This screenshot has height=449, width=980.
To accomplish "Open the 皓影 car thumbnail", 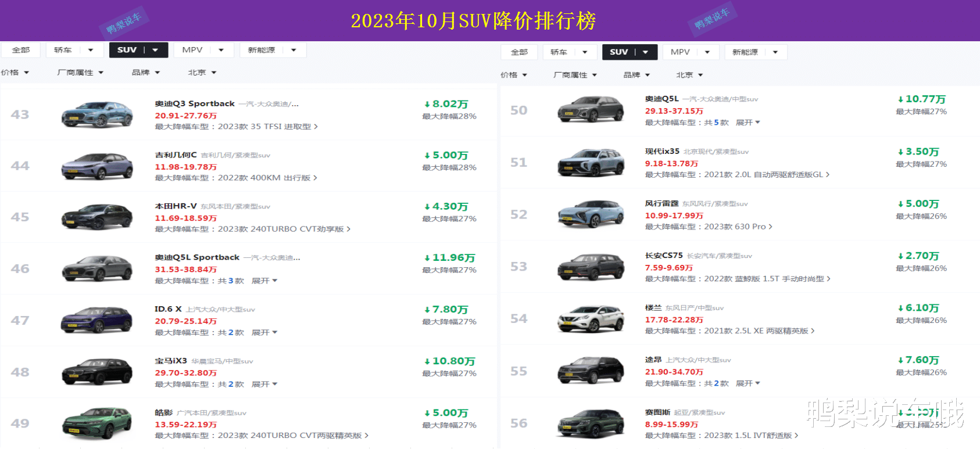I will point(97,423).
